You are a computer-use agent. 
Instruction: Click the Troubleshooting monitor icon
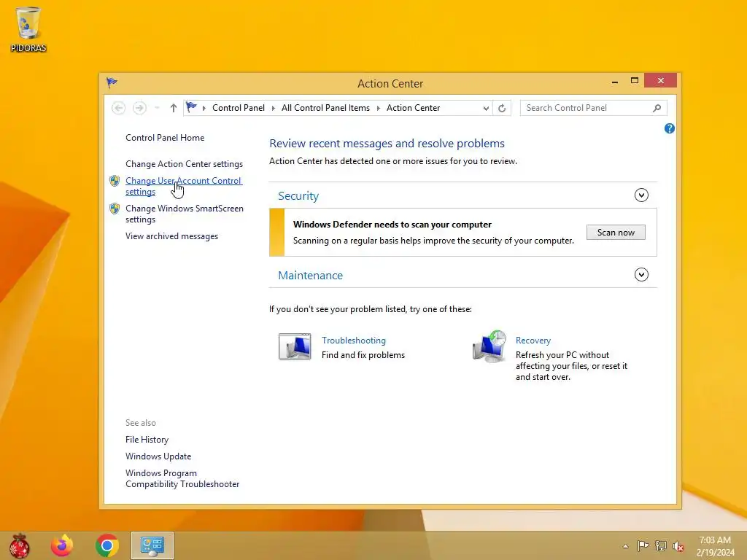[295, 346]
